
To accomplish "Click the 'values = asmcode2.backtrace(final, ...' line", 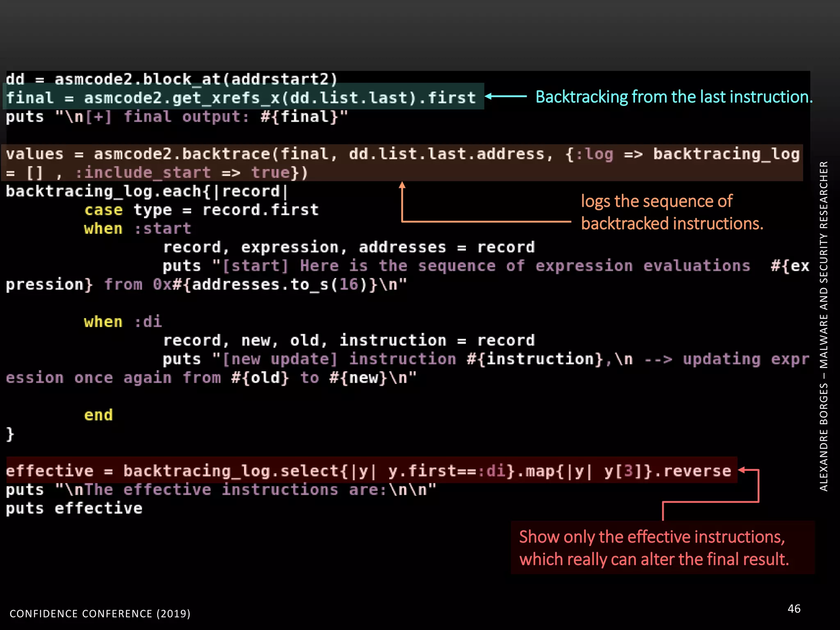I will (403, 154).
